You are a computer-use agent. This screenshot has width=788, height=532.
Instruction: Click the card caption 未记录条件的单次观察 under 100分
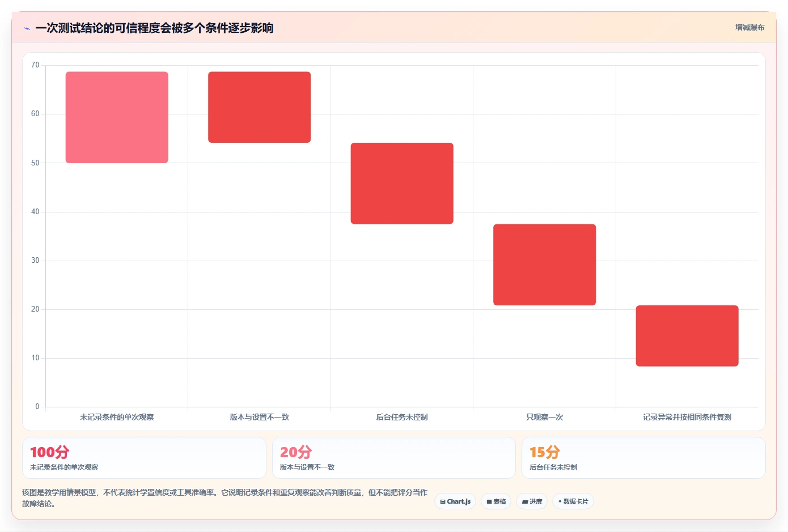(x=64, y=467)
